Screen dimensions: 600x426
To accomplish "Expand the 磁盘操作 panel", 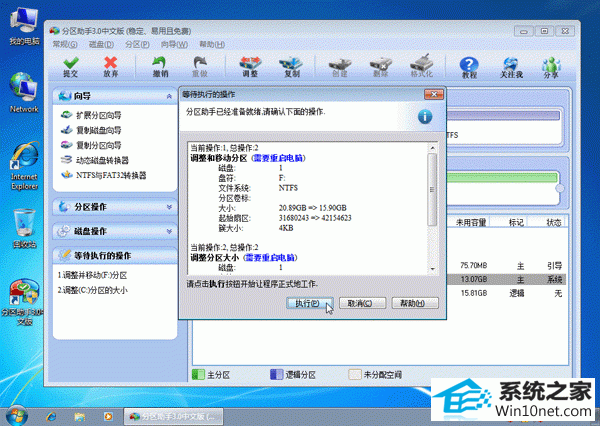I will 114,231.
